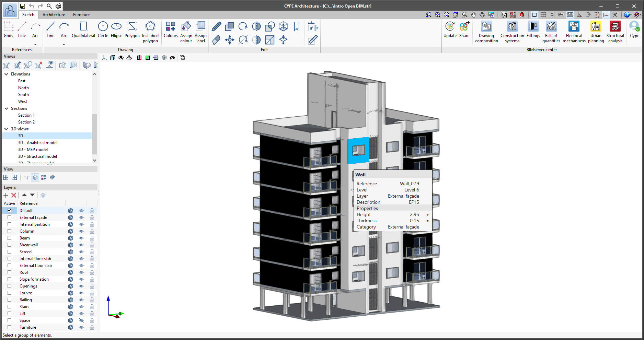Check the Roof layer checkbox
Image resolution: width=644 pixels, height=340 pixels.
pyautogui.click(x=10, y=272)
